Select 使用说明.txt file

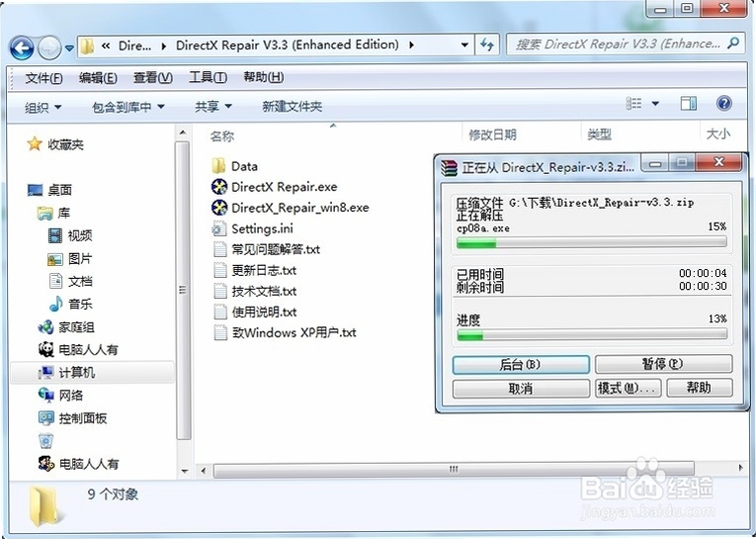(x=254, y=312)
